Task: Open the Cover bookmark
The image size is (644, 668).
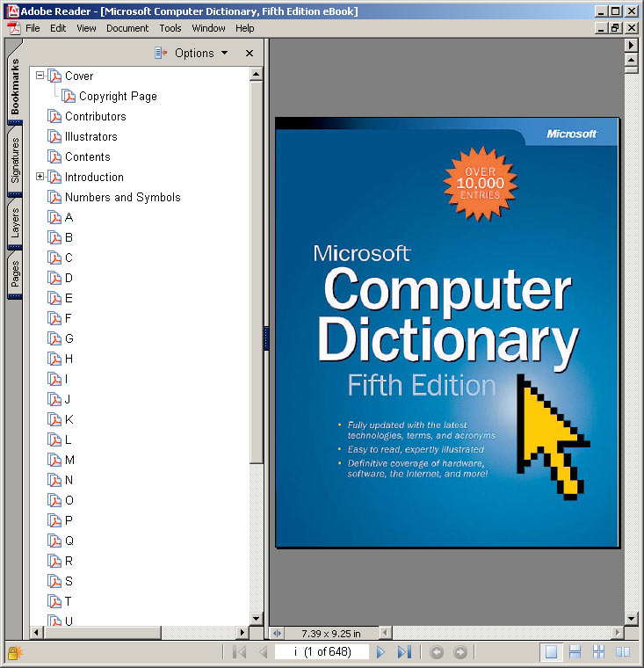Action: coord(79,76)
